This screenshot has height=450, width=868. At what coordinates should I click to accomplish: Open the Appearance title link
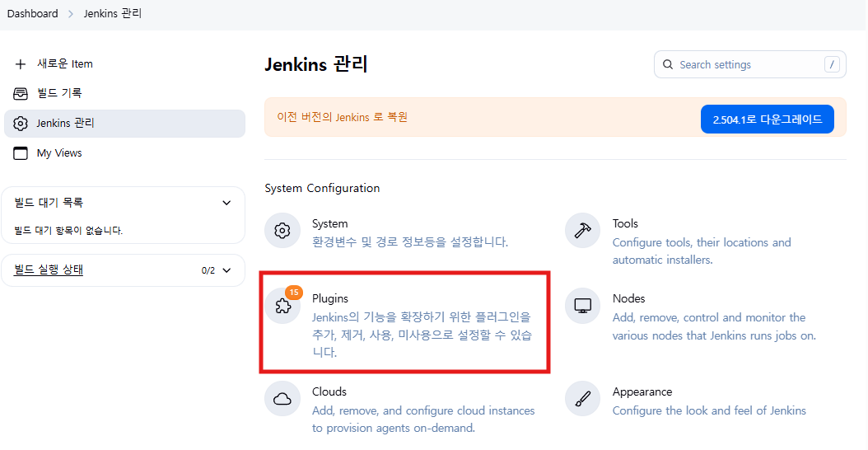[642, 391]
